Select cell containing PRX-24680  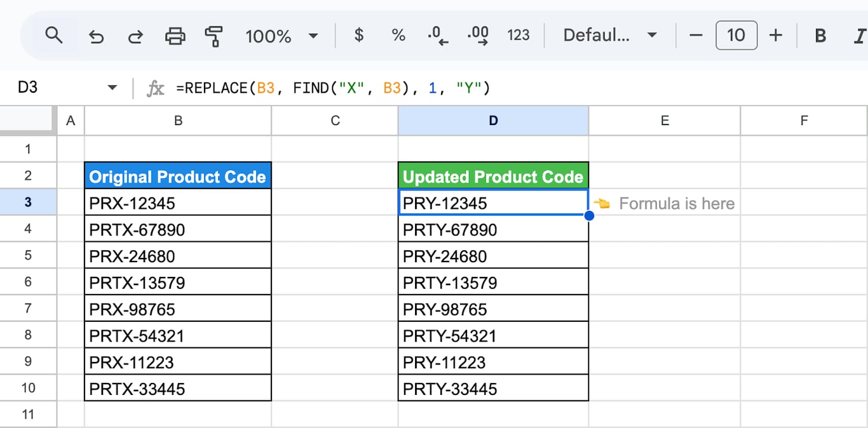[178, 256]
